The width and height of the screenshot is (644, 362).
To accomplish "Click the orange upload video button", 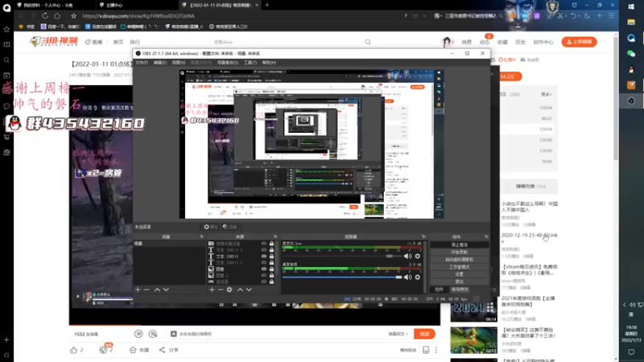I will [x=579, y=42].
